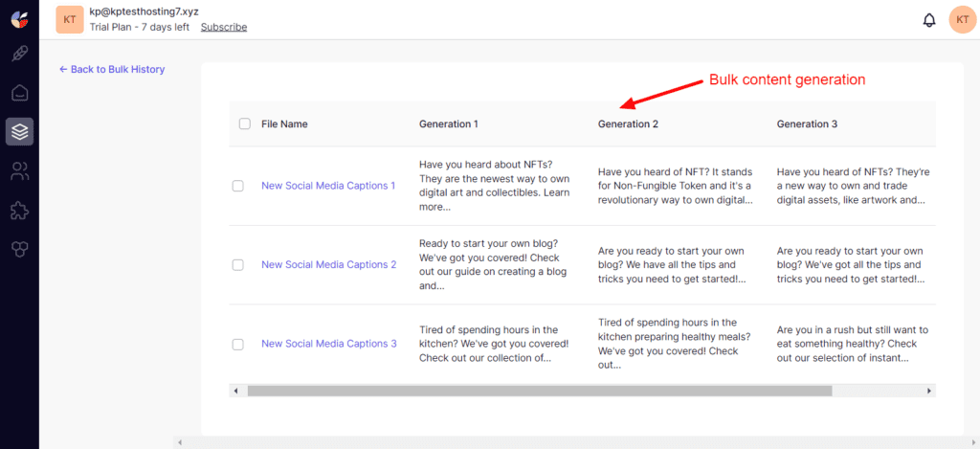The height and width of the screenshot is (449, 980).
Task: Open New Social Media Captions 1 file
Action: [329, 185]
